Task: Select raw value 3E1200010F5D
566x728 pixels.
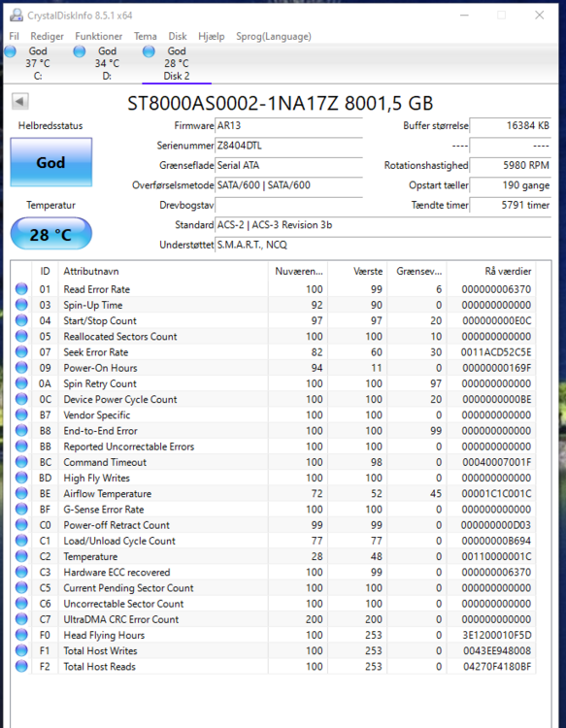Action: point(497,635)
